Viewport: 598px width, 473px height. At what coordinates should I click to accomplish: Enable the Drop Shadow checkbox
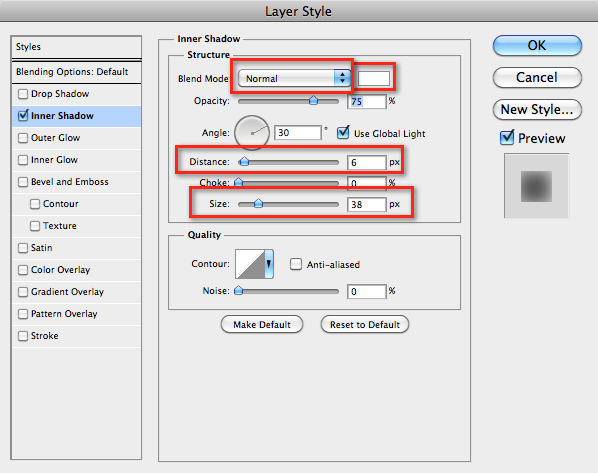click(x=23, y=94)
